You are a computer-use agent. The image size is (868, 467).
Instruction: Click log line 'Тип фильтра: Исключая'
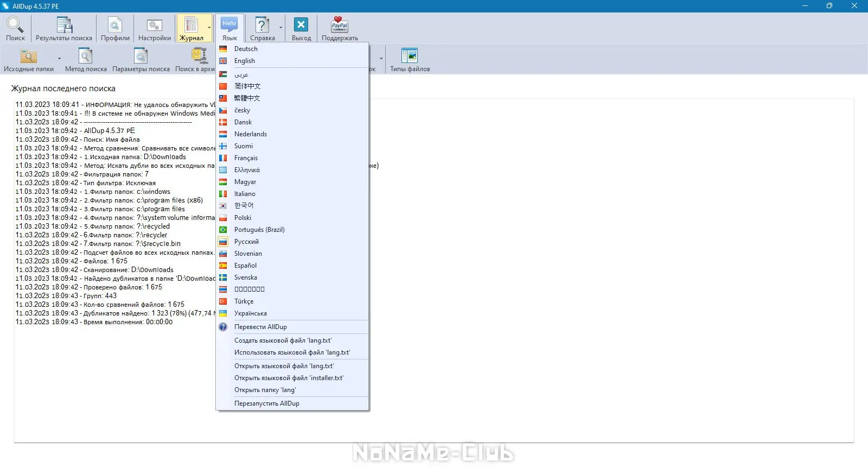(85, 183)
